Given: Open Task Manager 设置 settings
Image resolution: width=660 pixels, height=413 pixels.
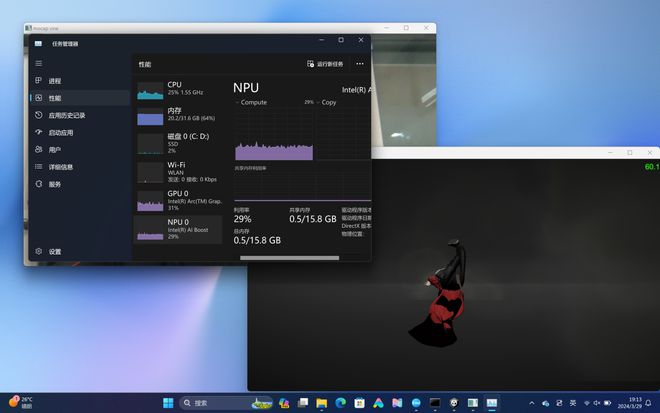Looking at the screenshot, I should [55, 252].
